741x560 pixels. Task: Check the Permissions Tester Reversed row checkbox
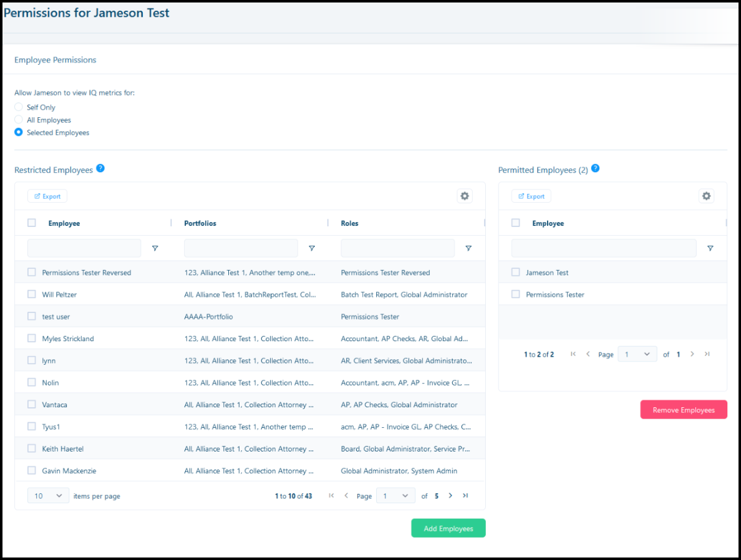(32, 272)
